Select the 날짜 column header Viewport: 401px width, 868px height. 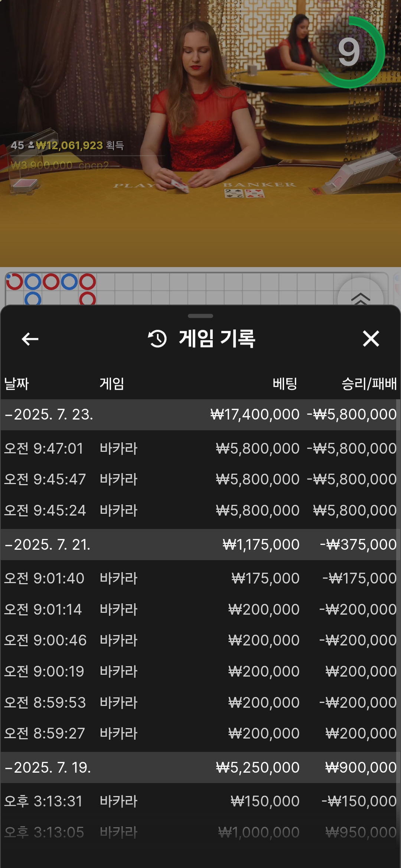pyautogui.click(x=17, y=384)
